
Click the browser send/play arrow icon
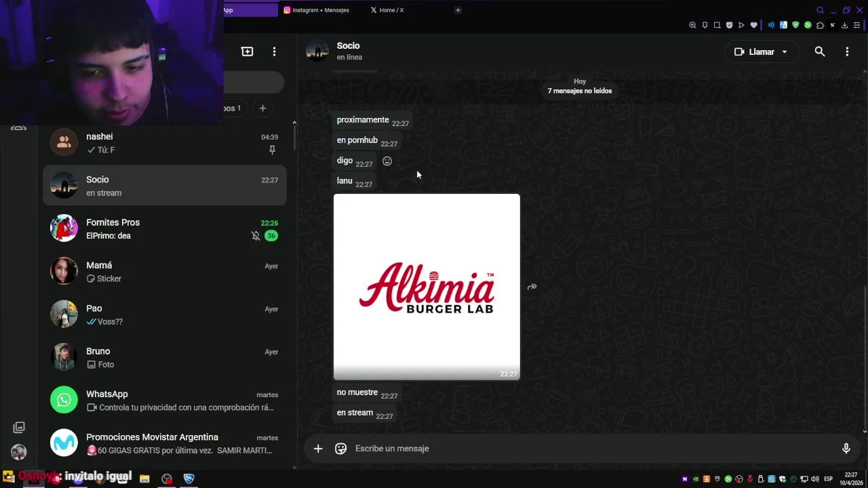click(x=741, y=25)
